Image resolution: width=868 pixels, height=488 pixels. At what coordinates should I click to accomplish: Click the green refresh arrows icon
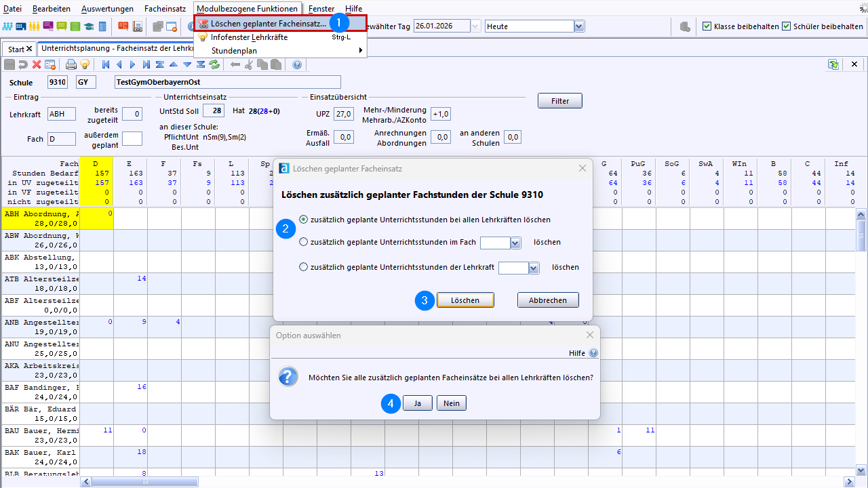pos(214,64)
